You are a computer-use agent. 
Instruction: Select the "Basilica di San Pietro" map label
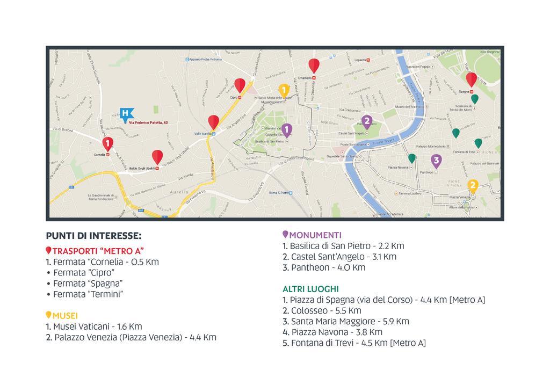[x=270, y=141]
